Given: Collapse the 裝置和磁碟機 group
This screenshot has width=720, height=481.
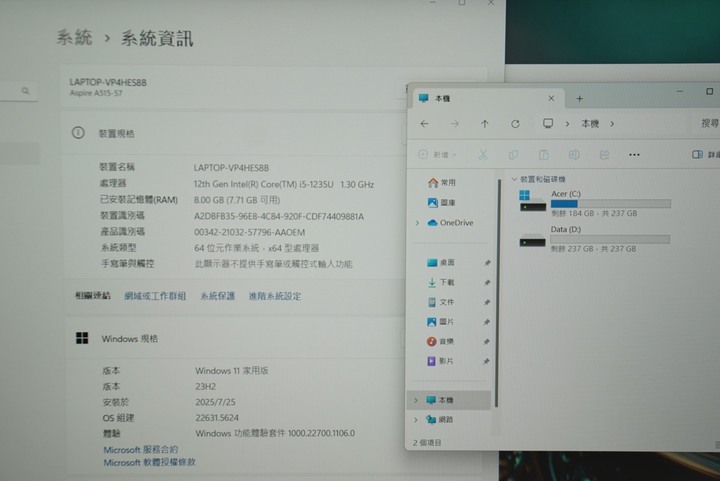Looking at the screenshot, I should tap(514, 179).
